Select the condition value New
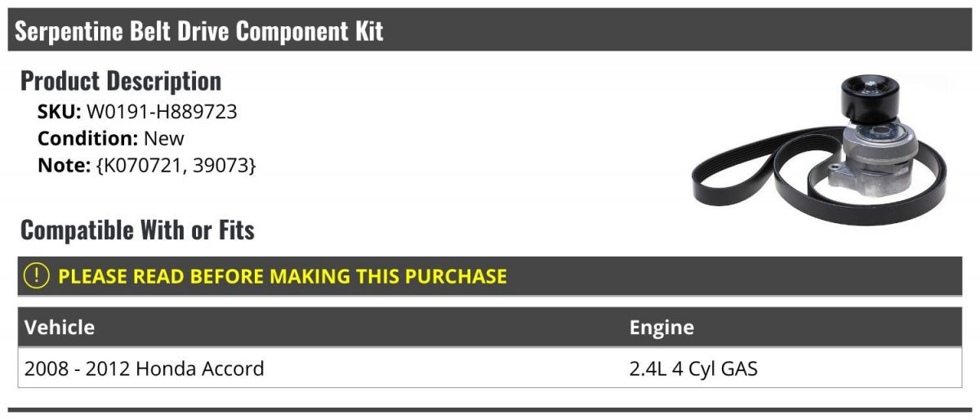Viewport: 980px width, 420px height. [x=164, y=138]
